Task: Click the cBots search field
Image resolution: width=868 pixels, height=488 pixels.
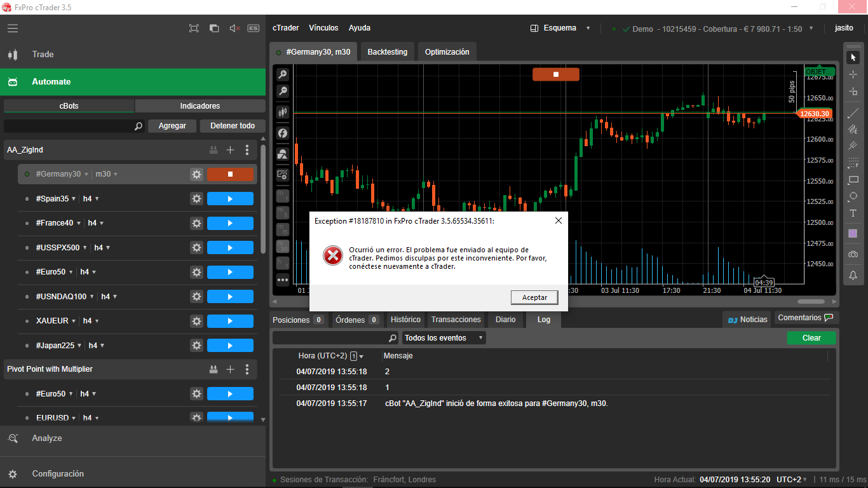Action: tap(74, 126)
